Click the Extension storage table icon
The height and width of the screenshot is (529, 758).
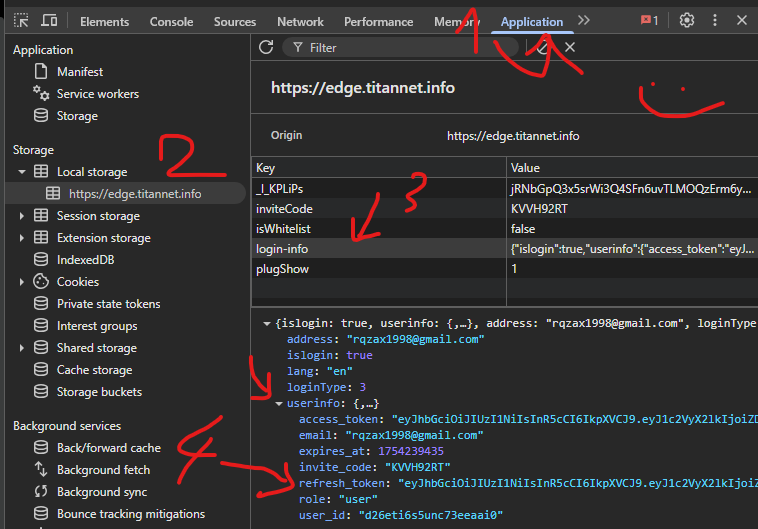coord(41,237)
